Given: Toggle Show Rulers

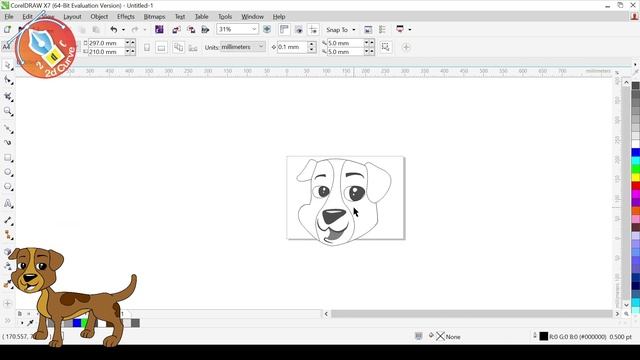Looking at the screenshot, I should coord(284,29).
